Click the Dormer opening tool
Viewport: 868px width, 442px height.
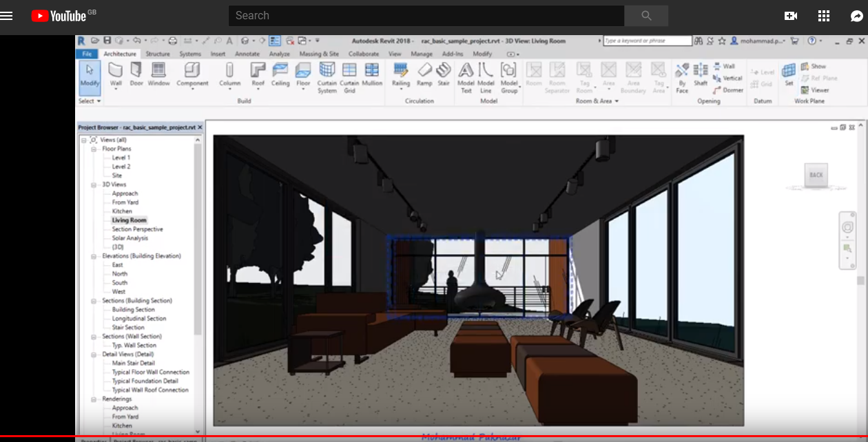(x=728, y=90)
